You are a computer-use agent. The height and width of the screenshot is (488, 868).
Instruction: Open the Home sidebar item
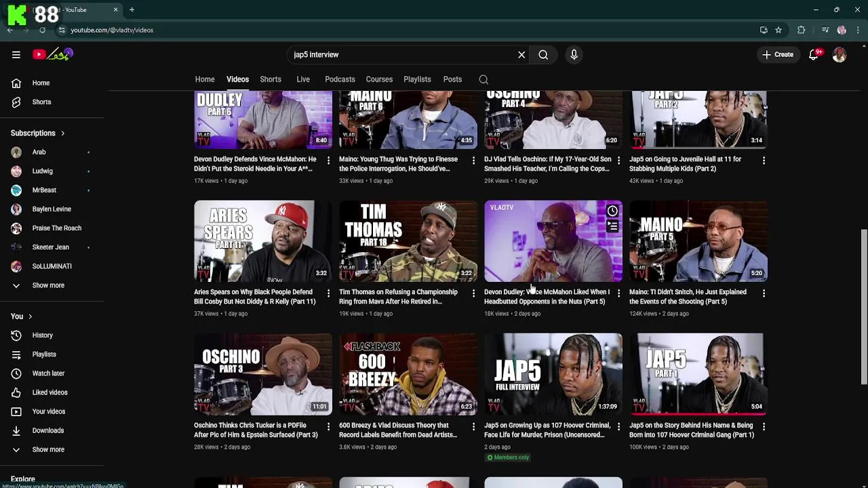[52, 83]
